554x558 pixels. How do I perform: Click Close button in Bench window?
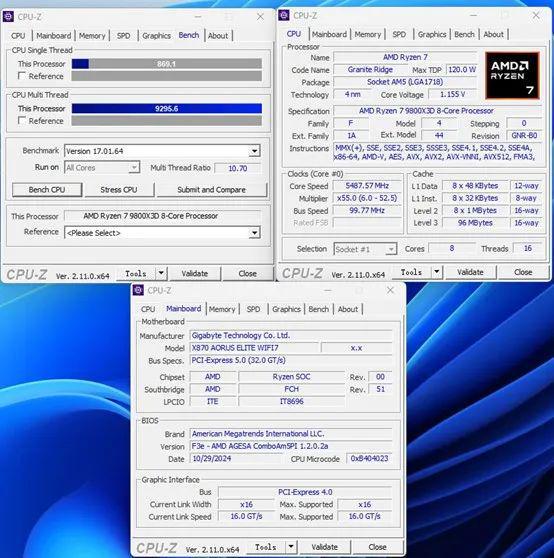248,273
